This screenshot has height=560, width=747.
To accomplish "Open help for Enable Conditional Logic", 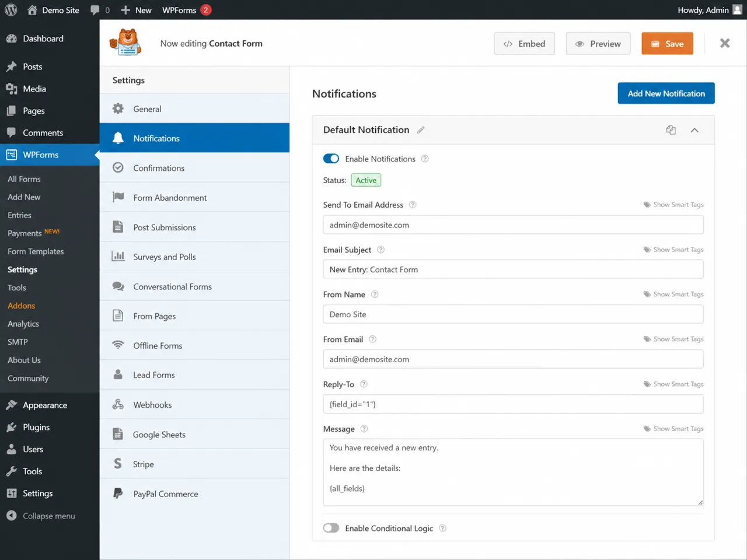I will pos(442,528).
